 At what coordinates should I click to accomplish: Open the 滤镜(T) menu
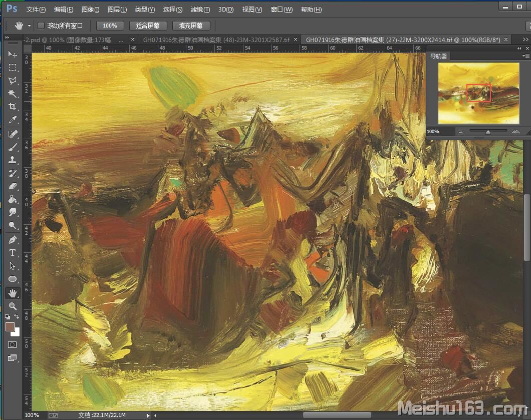pyautogui.click(x=200, y=10)
